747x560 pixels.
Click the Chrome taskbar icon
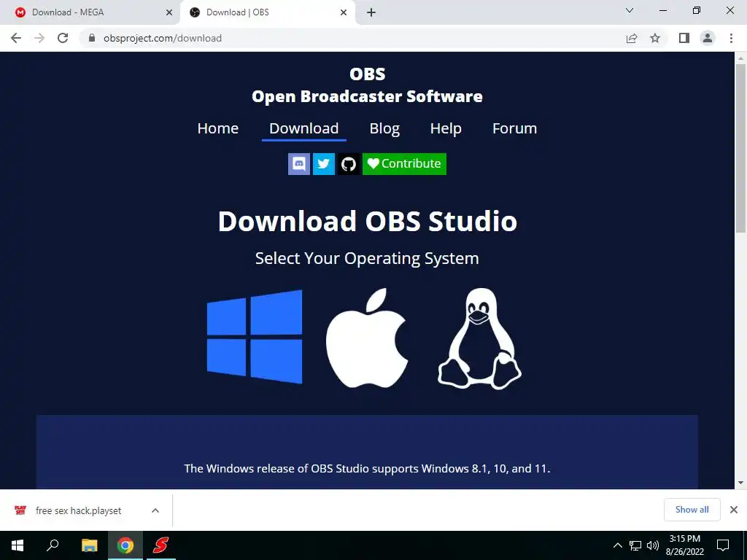125,545
